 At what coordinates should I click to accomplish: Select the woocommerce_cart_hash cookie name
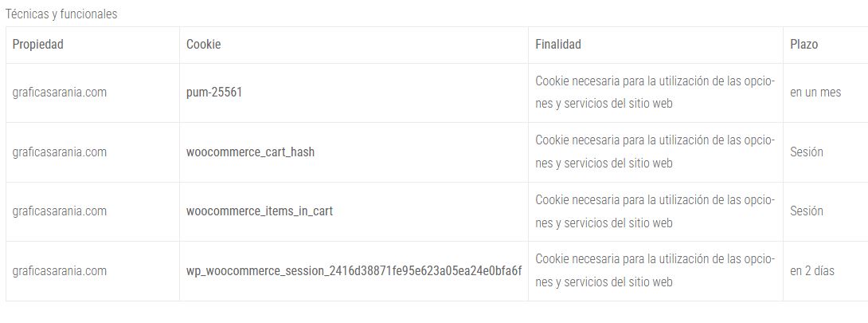(250, 152)
